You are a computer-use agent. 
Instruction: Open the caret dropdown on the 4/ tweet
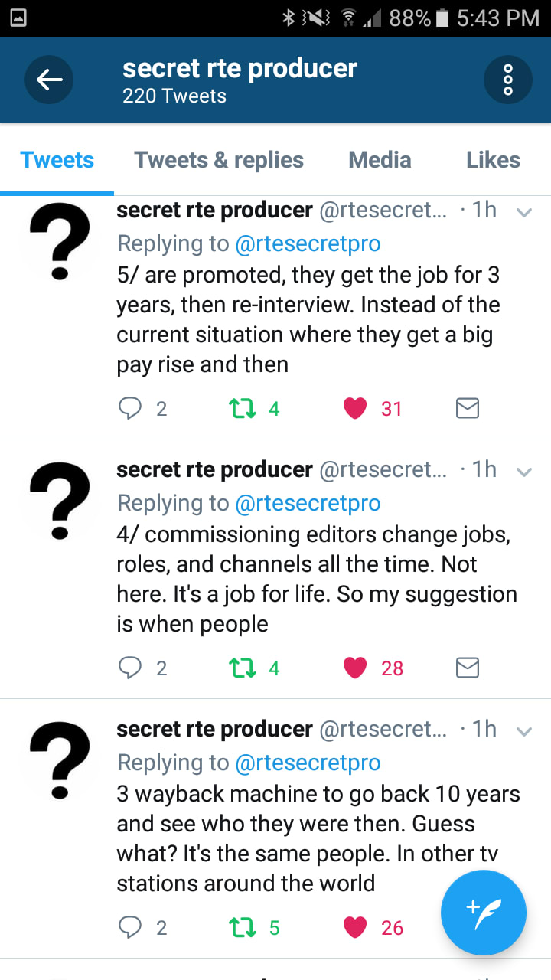pyautogui.click(x=524, y=472)
